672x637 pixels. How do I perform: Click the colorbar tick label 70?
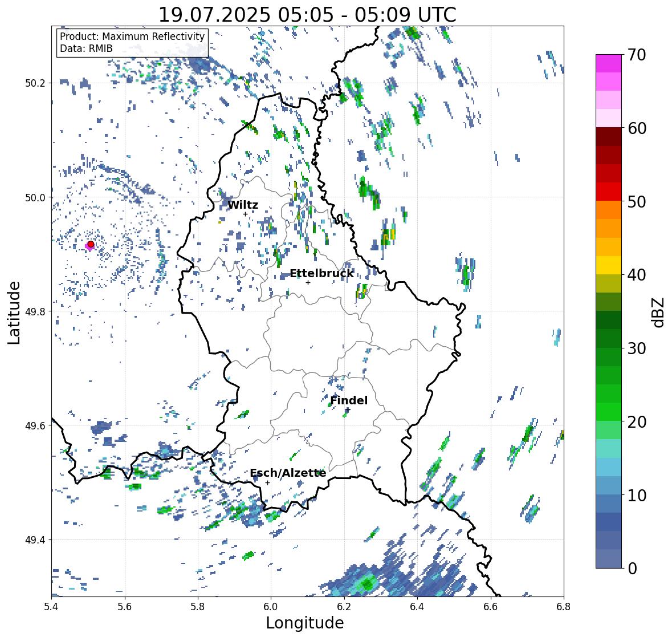point(637,55)
